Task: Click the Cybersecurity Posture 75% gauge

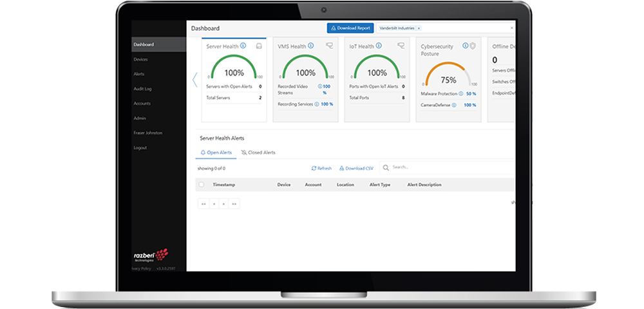Action: [x=448, y=74]
